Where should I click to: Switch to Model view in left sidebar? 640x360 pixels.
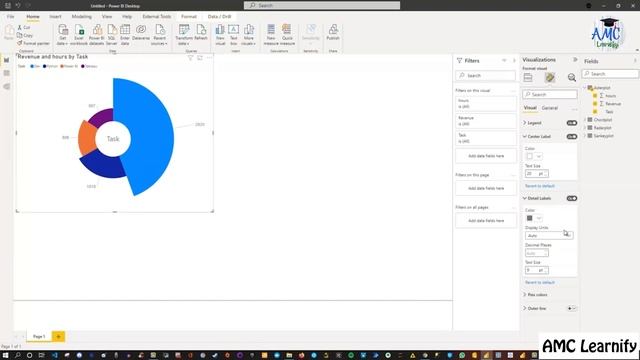coord(7,87)
